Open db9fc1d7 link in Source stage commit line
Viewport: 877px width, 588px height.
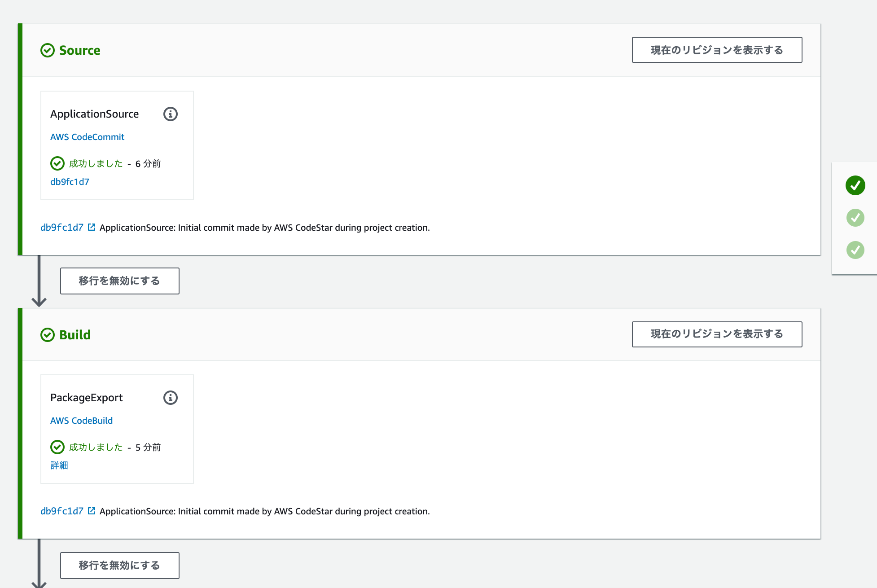(62, 228)
